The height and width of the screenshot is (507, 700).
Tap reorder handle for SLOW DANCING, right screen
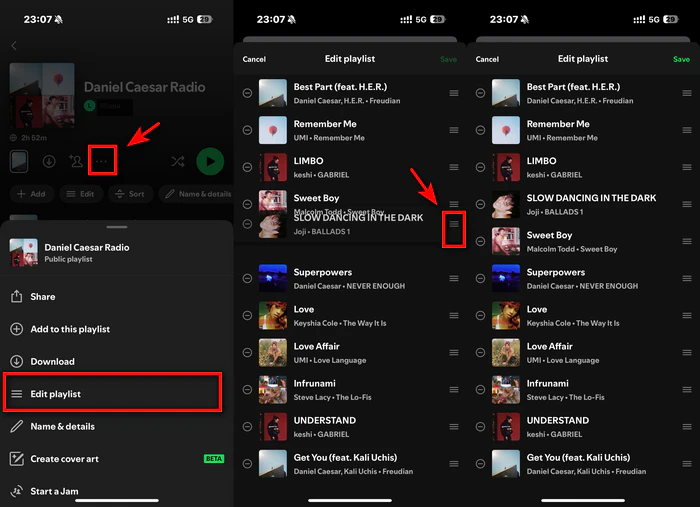687,204
